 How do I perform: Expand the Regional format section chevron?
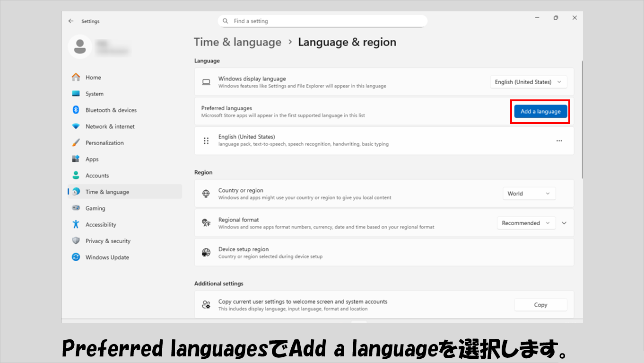(564, 223)
